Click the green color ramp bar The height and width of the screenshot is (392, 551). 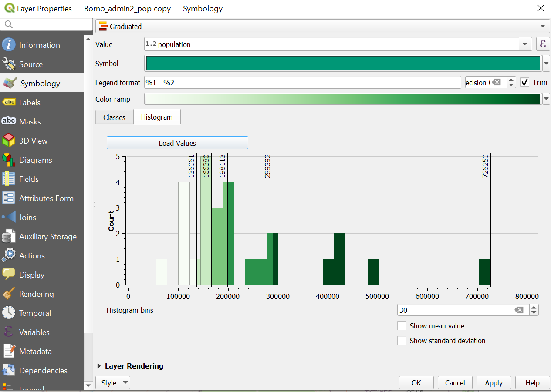342,99
